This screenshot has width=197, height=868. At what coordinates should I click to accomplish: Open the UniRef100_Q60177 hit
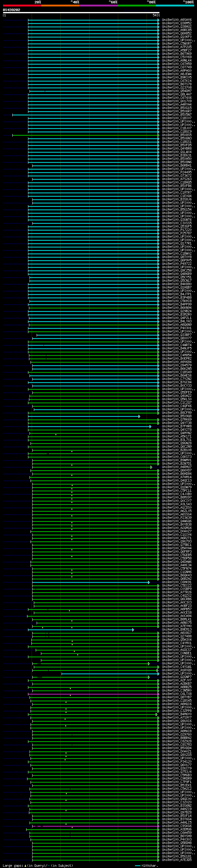pyautogui.click(x=177, y=765)
